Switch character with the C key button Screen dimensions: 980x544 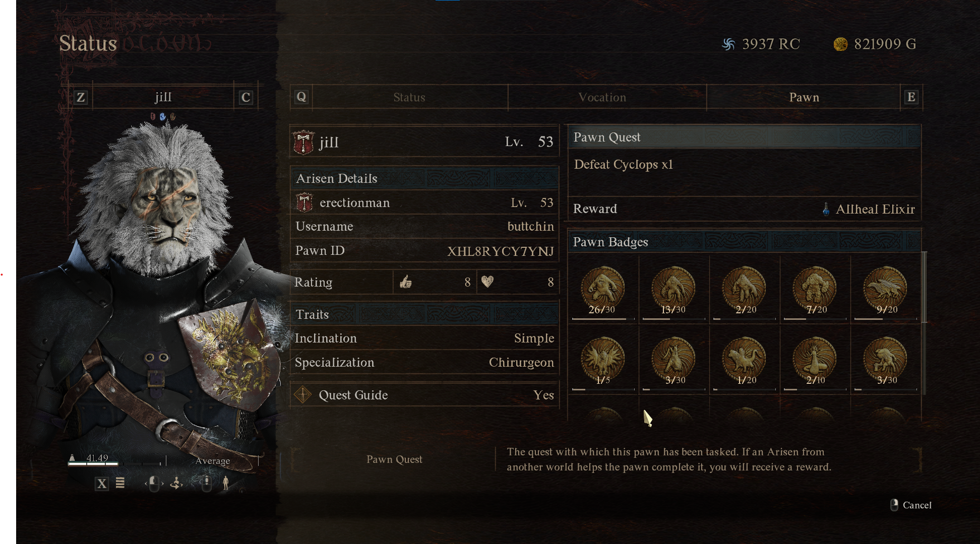(x=246, y=97)
